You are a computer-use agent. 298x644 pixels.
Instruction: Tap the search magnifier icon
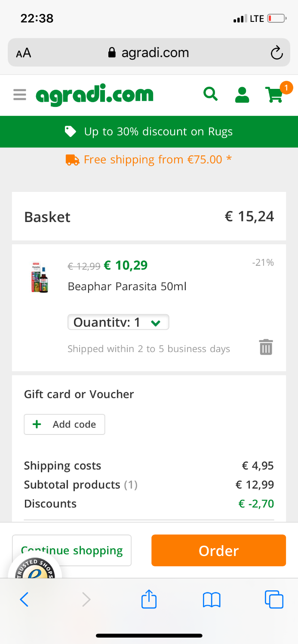click(x=210, y=94)
